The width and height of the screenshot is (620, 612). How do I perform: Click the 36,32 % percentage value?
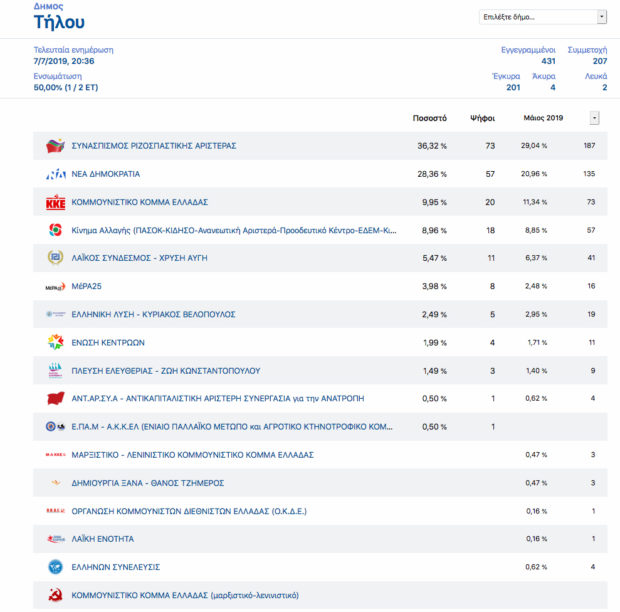pos(432,146)
